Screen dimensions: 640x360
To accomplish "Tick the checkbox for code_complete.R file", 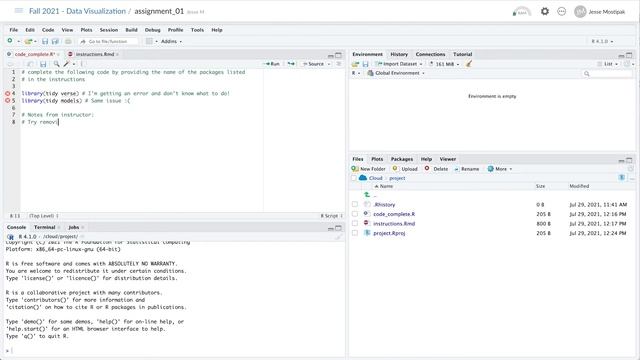I will coord(355,214).
